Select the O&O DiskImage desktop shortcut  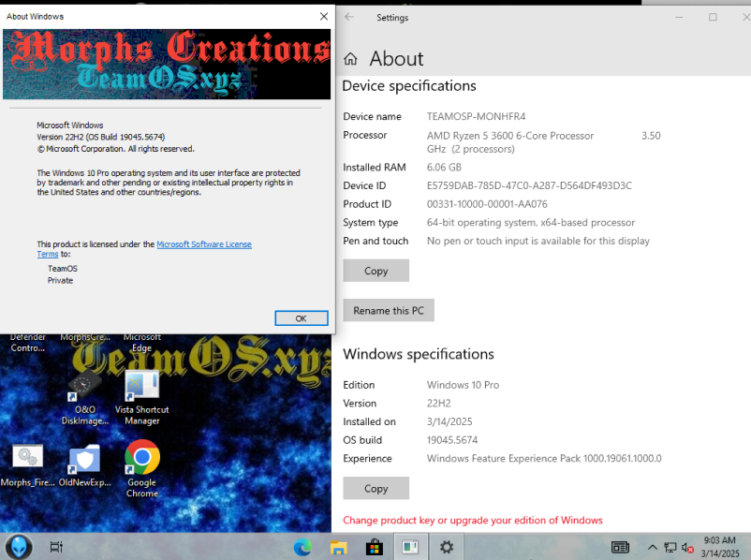pyautogui.click(x=85, y=397)
